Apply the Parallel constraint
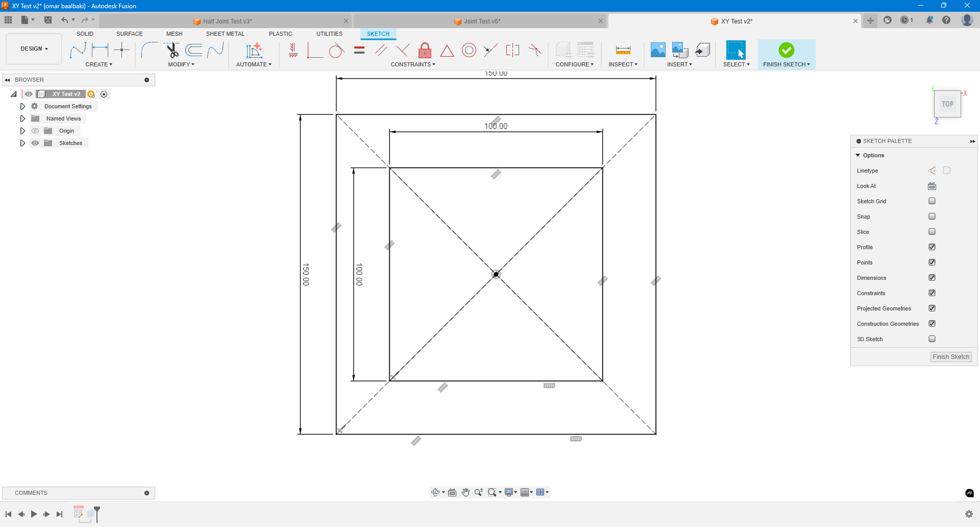This screenshot has height=527, width=980. pyautogui.click(x=381, y=50)
